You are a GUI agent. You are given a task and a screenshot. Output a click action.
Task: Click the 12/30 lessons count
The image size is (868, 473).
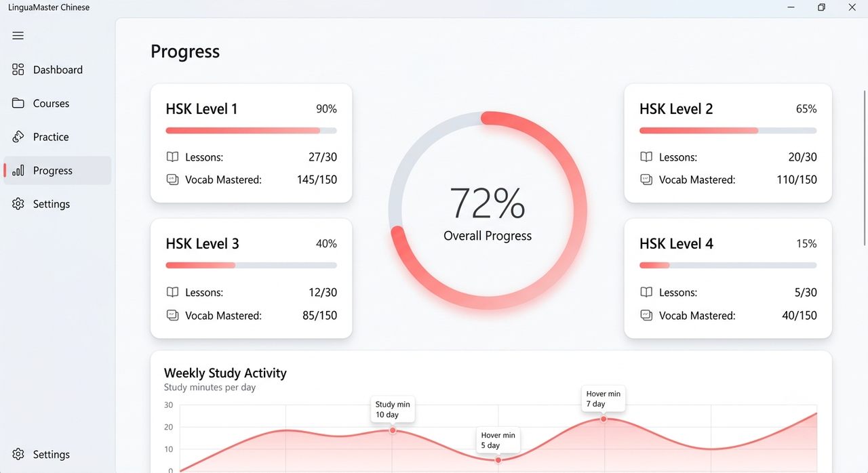tap(323, 292)
